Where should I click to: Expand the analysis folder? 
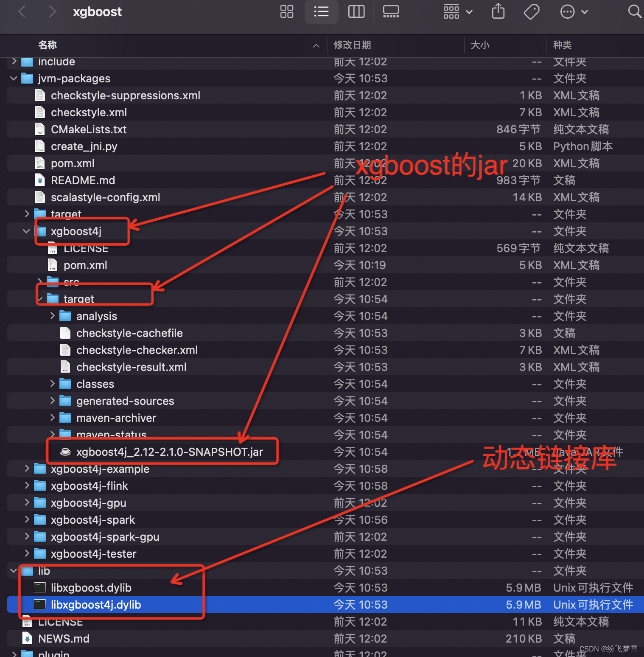52,315
